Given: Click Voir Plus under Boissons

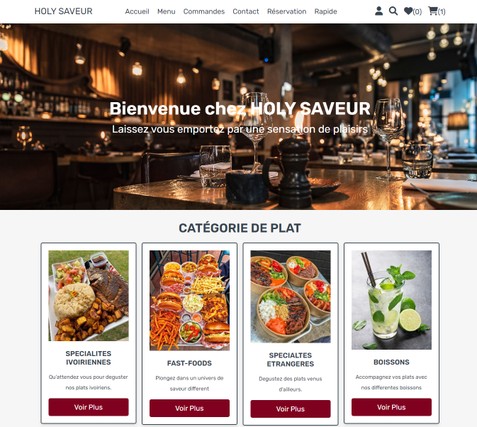Looking at the screenshot, I should point(391,407).
